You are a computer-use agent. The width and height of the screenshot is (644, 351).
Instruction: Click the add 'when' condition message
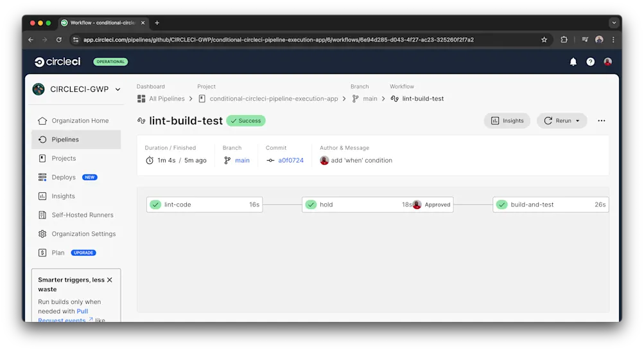coord(361,160)
